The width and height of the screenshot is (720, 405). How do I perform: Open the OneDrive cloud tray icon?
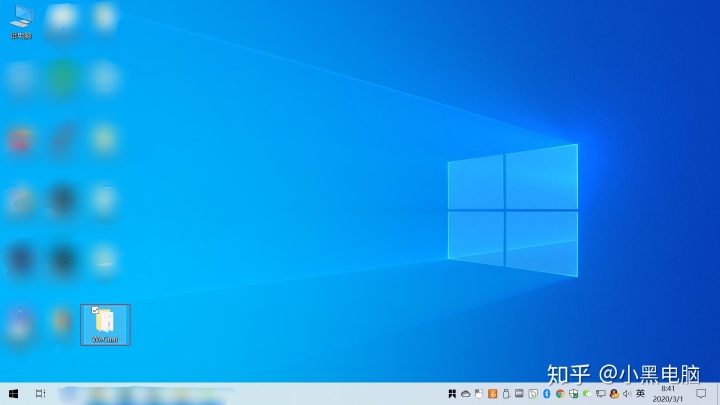click(466, 394)
